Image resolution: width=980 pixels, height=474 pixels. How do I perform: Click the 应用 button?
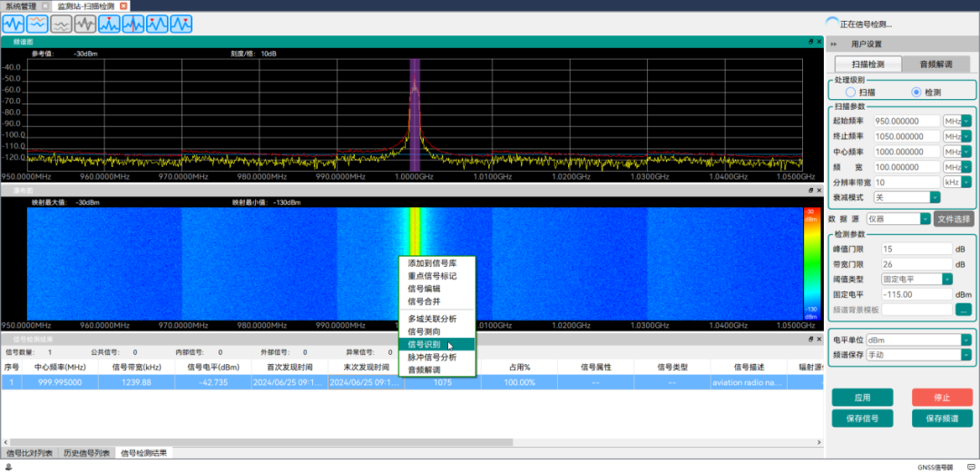point(863,398)
